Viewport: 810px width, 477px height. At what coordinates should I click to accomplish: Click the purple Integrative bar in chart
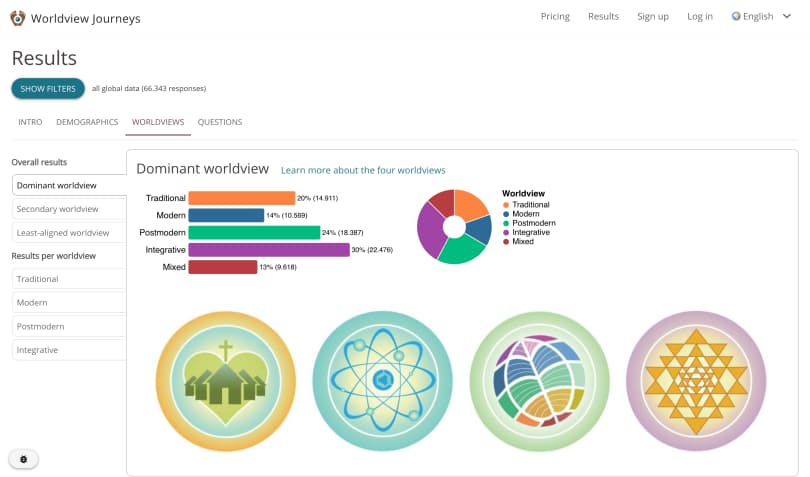(268, 250)
